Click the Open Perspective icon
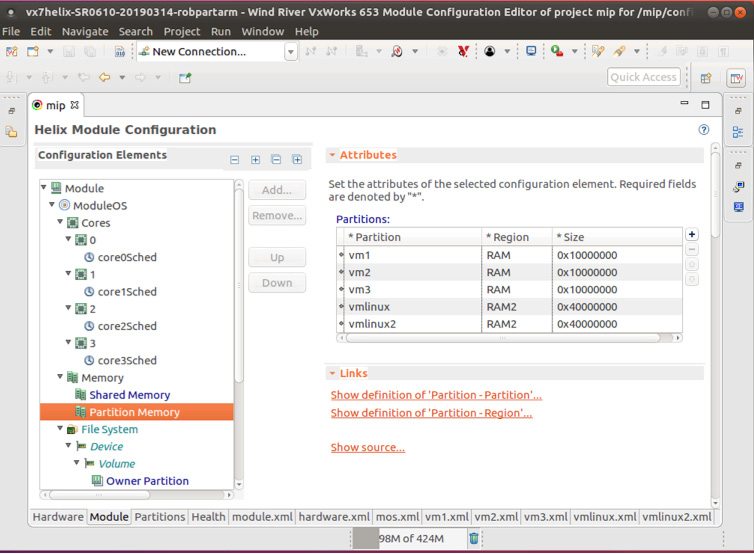This screenshot has height=554, width=754. coord(706,78)
